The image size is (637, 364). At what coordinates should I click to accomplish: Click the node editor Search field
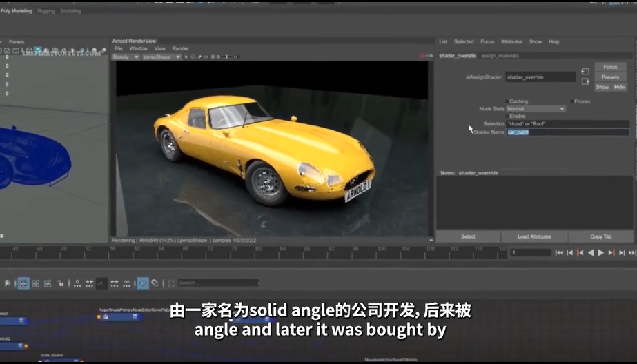(218, 283)
